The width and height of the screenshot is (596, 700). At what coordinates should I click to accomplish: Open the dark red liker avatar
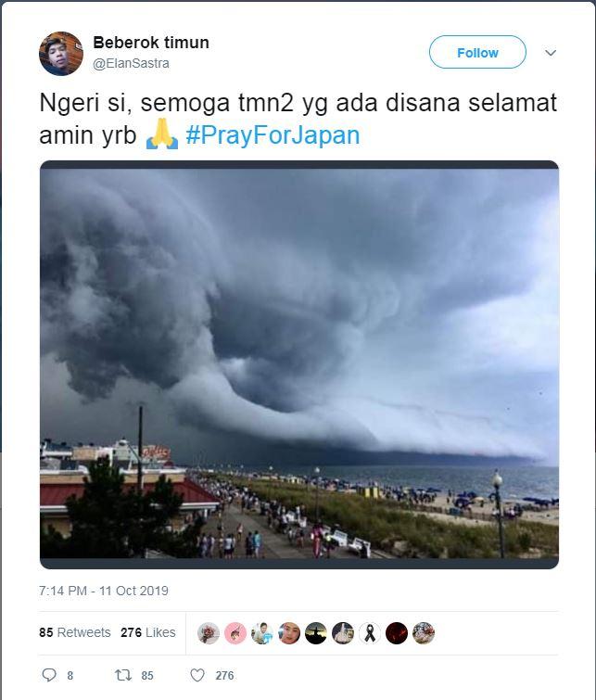[397, 633]
